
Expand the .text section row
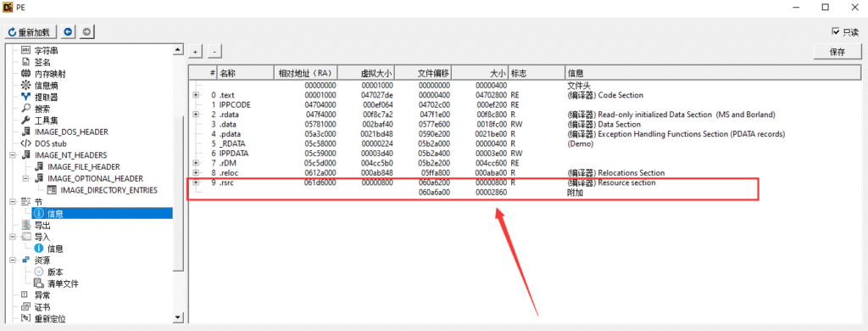pyautogui.click(x=196, y=95)
